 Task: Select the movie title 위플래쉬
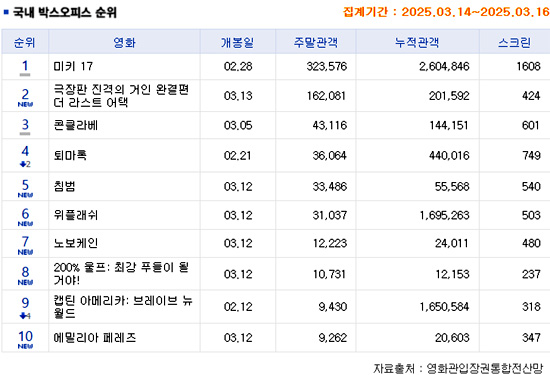coord(75,215)
